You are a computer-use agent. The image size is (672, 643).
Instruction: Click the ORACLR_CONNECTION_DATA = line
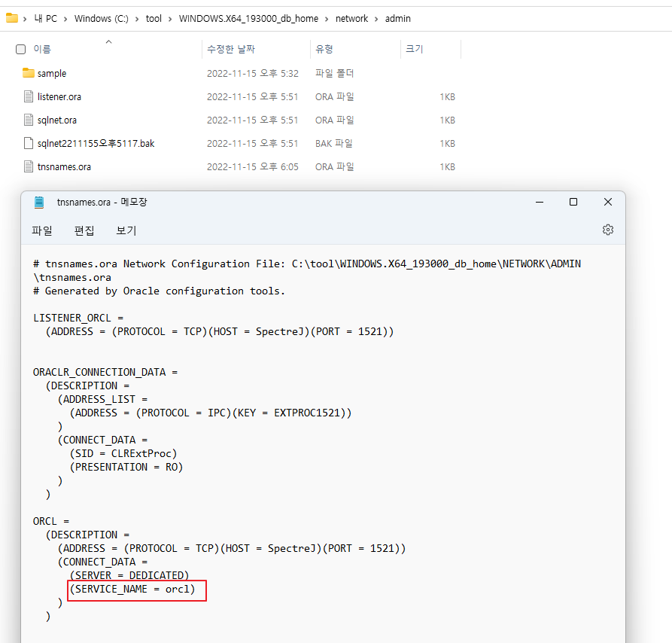pyautogui.click(x=105, y=372)
